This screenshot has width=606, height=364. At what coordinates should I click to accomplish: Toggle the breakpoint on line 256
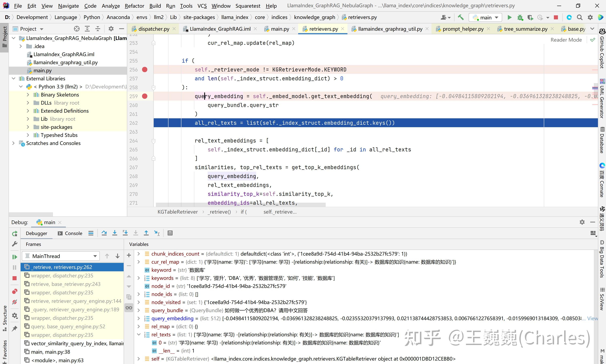[145, 70]
